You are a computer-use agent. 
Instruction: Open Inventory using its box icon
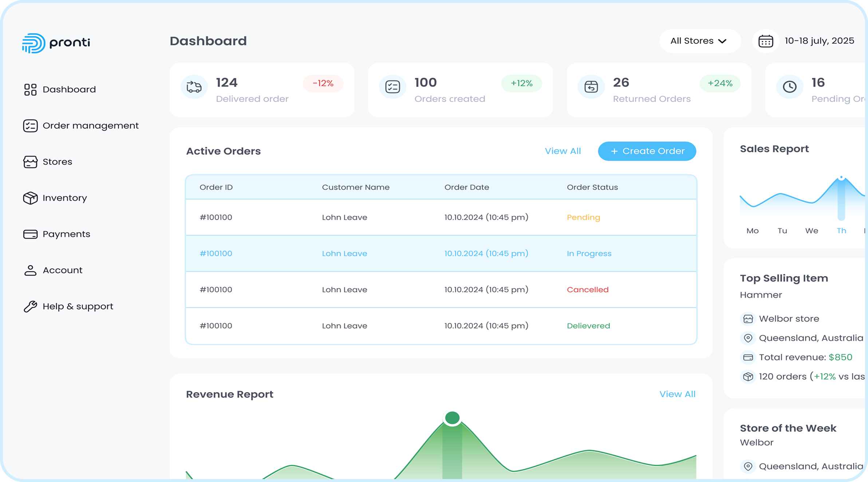(x=30, y=198)
